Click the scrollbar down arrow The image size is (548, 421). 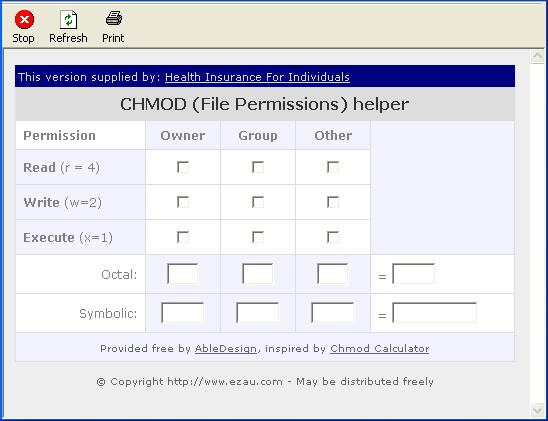pos(537,410)
